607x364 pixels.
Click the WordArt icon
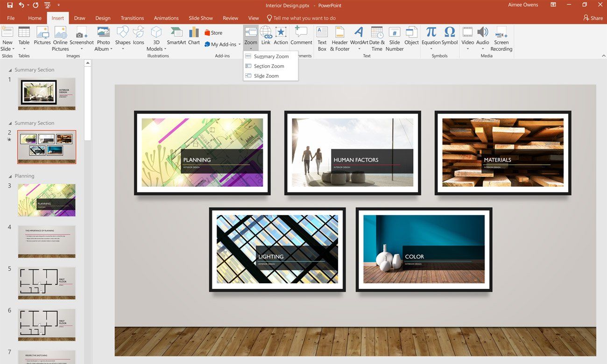click(x=359, y=39)
